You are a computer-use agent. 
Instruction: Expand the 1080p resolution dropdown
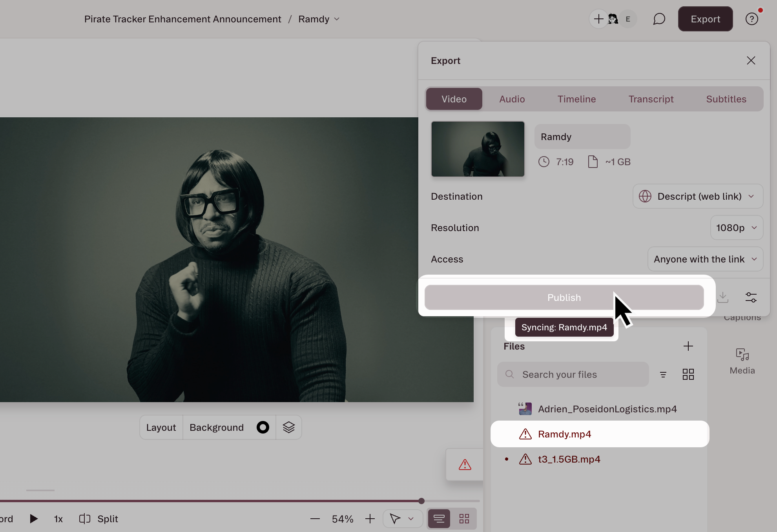(736, 228)
